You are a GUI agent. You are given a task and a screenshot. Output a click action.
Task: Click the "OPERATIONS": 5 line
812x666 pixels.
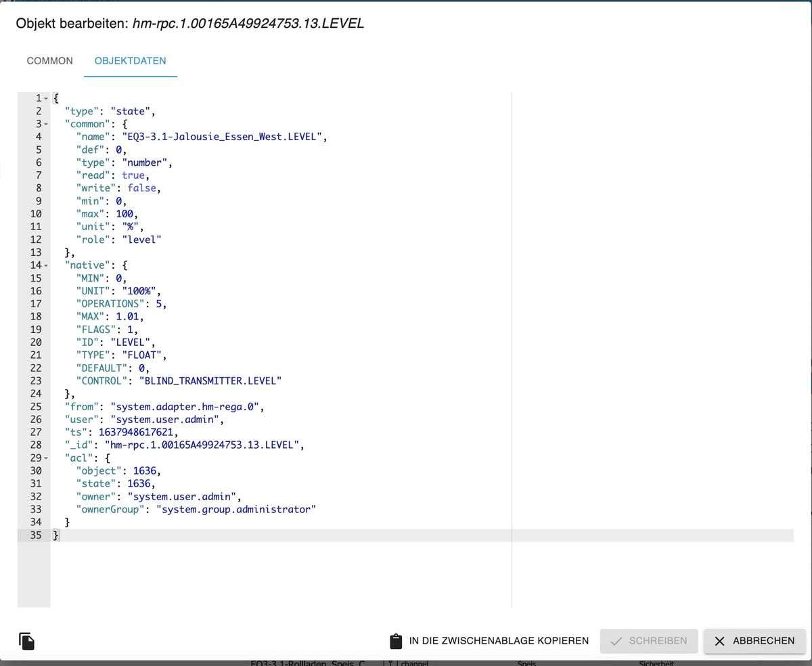coord(121,304)
